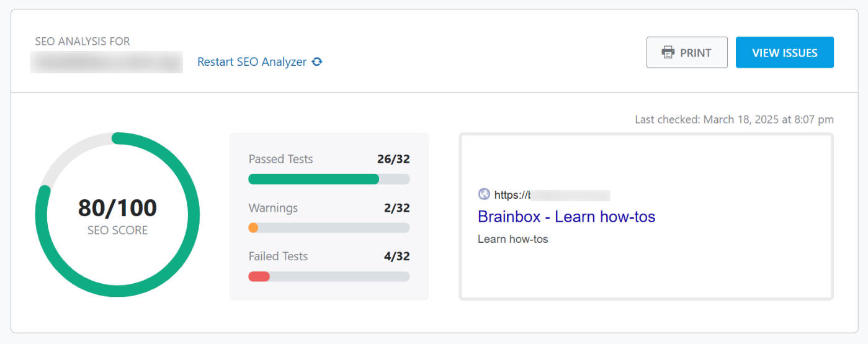
Task: Click the Learn how-tos description text
Action: tap(513, 239)
